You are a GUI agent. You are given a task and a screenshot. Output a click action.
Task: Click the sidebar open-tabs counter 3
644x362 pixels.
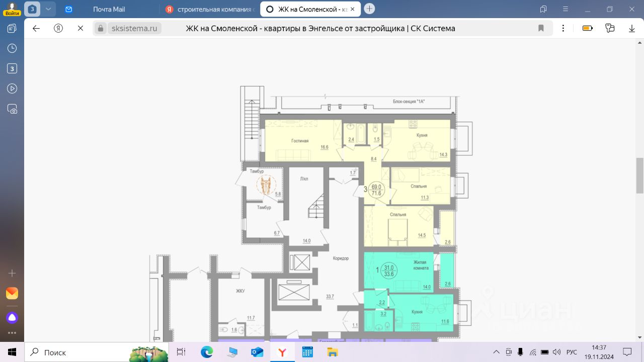[12, 68]
